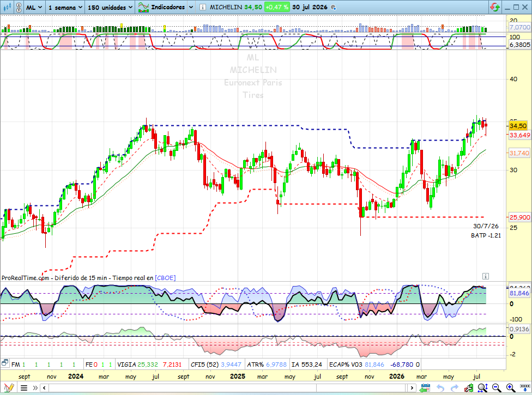Screen dimensions: 532x395
Task: Click the IA 553,24 indicator label
Action: pyautogui.click(x=307, y=364)
